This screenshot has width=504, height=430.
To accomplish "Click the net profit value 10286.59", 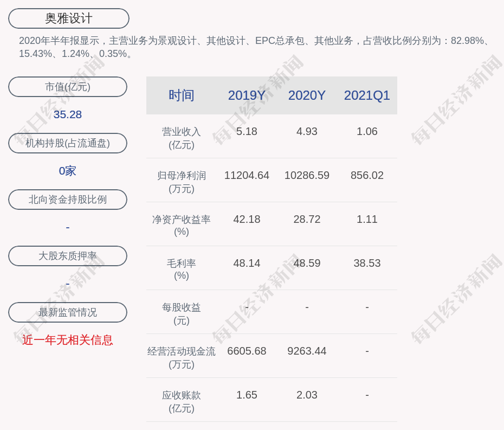I will [x=307, y=175].
